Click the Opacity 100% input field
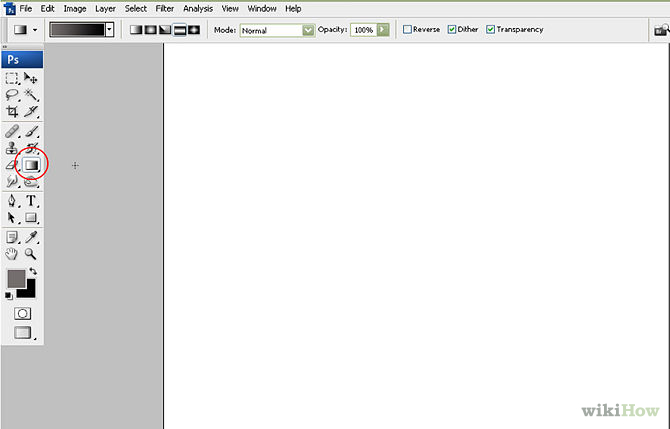 (363, 30)
